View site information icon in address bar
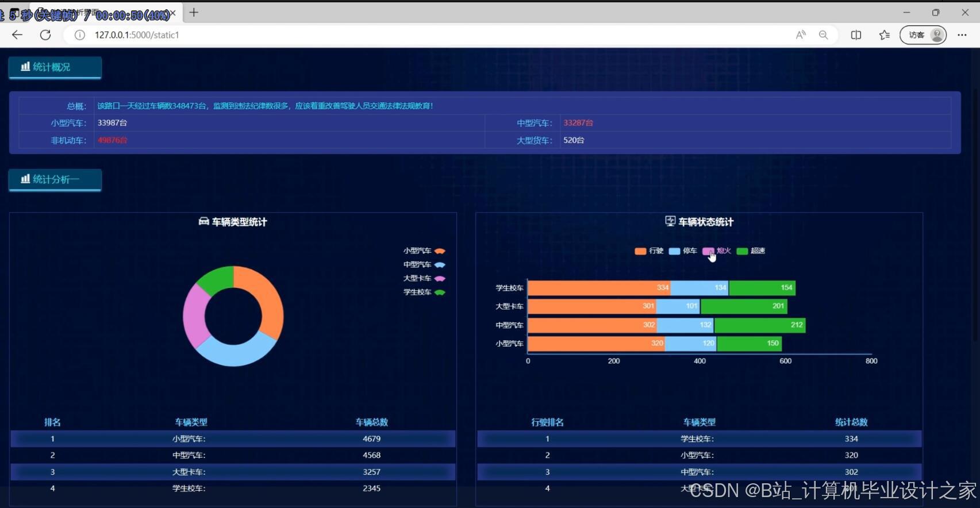The height and width of the screenshot is (508, 980). pos(80,35)
